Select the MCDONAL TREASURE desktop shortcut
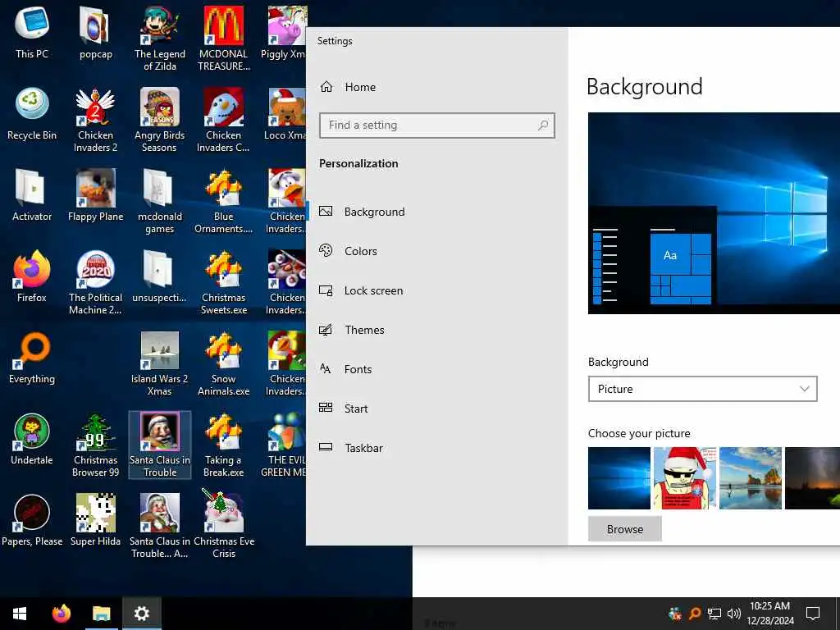 click(x=224, y=39)
